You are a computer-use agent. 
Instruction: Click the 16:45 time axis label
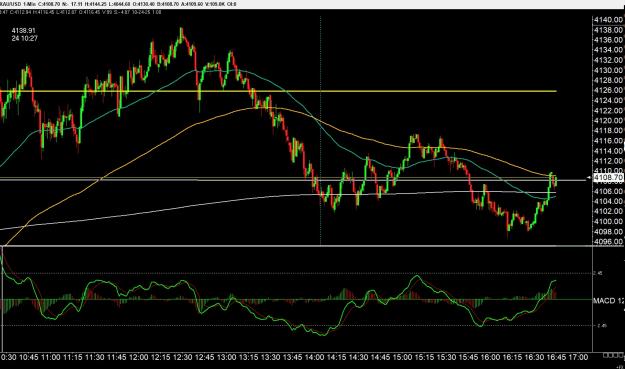coord(555,357)
